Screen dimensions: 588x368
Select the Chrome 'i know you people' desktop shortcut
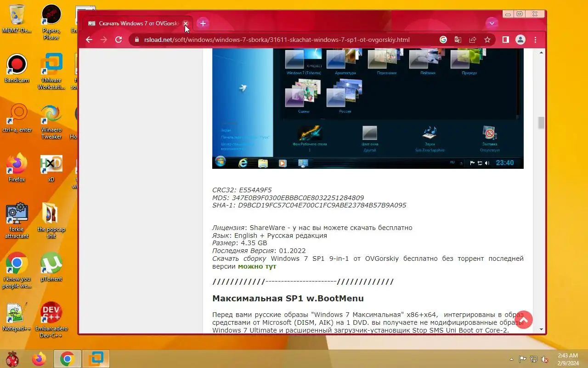[x=17, y=271]
